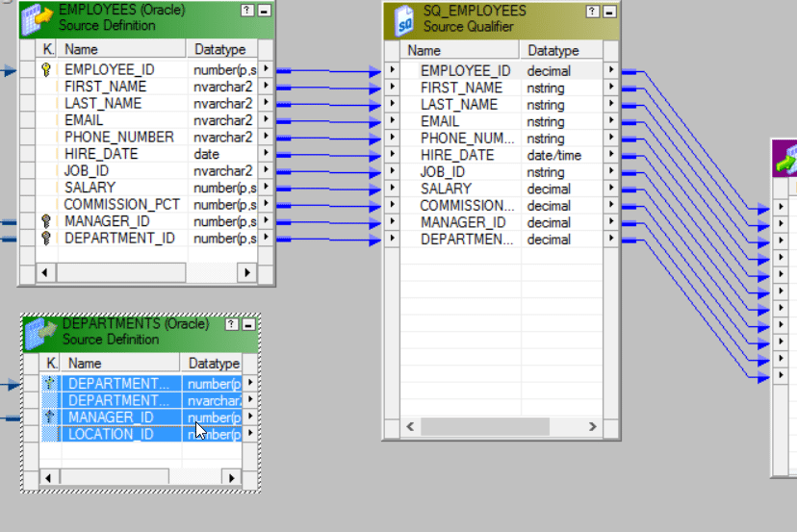This screenshot has width=797, height=532.
Task: Click the EMAIL input port in SQ_EMPLOYEES
Action: [392, 120]
